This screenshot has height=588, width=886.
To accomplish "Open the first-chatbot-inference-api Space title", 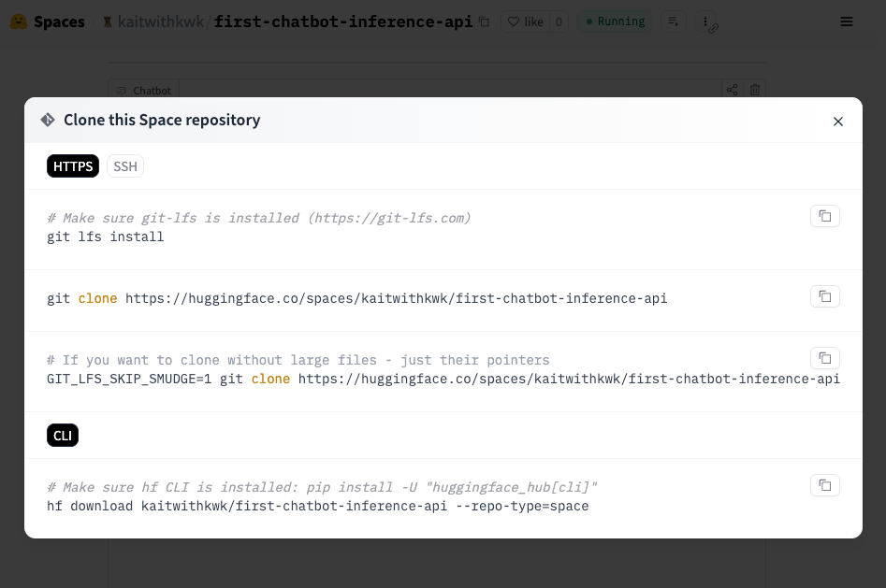I will click(343, 22).
